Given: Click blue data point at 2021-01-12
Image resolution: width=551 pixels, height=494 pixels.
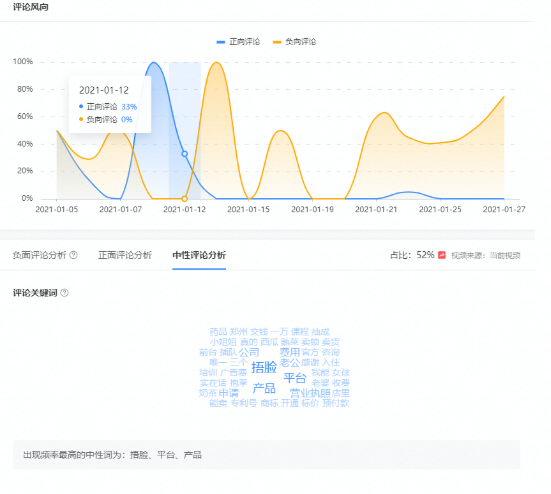Looking at the screenshot, I should coord(184,154).
